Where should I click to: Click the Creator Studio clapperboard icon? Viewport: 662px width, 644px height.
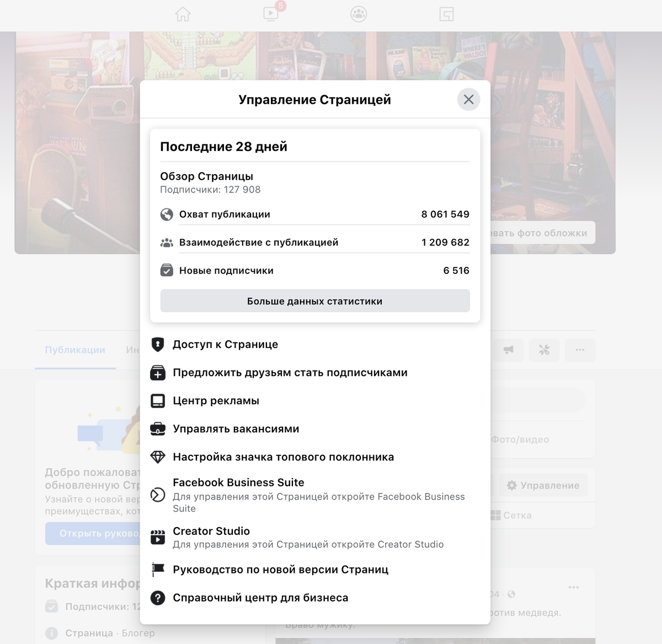158,537
